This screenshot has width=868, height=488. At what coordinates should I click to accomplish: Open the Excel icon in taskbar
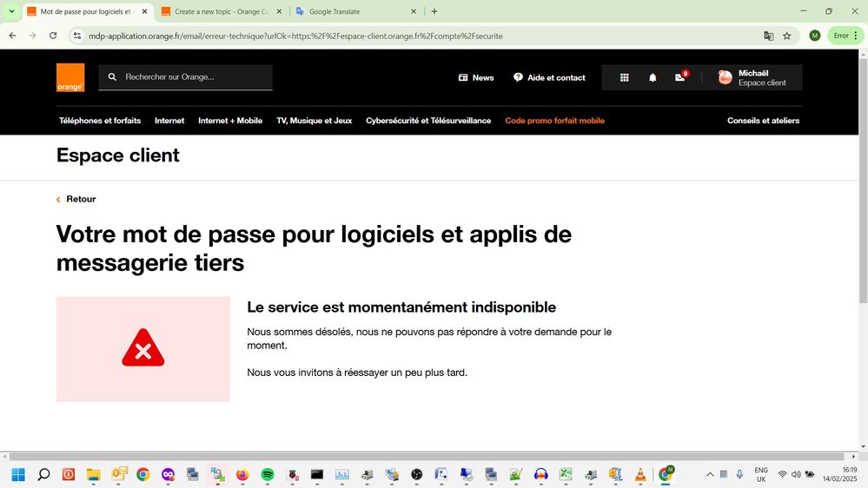pyautogui.click(x=565, y=475)
